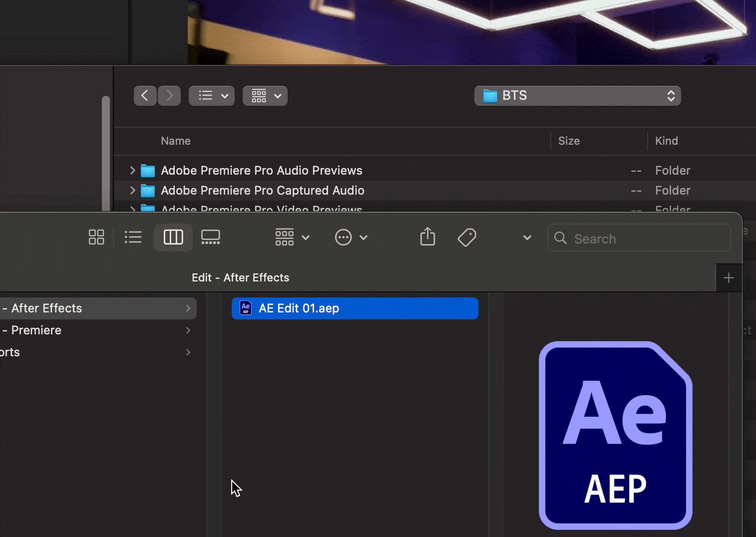Click the large AEP preview thumbnail
This screenshot has width=756, height=537.
click(x=615, y=435)
